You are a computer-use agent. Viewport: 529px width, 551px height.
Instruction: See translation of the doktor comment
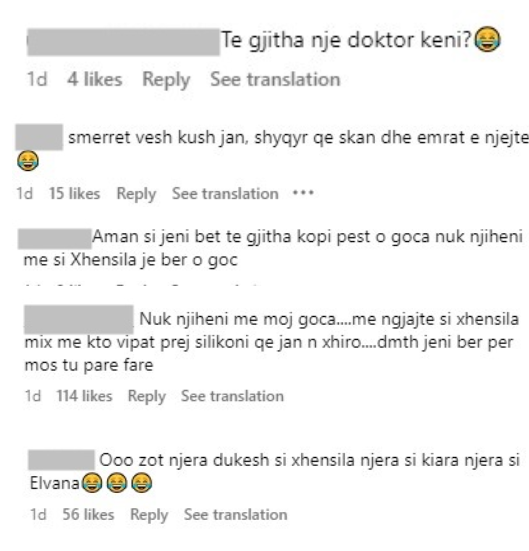(275, 79)
